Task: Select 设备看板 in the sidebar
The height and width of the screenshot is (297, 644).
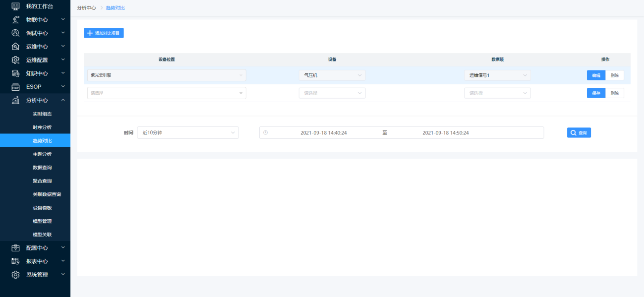Action: [x=42, y=208]
